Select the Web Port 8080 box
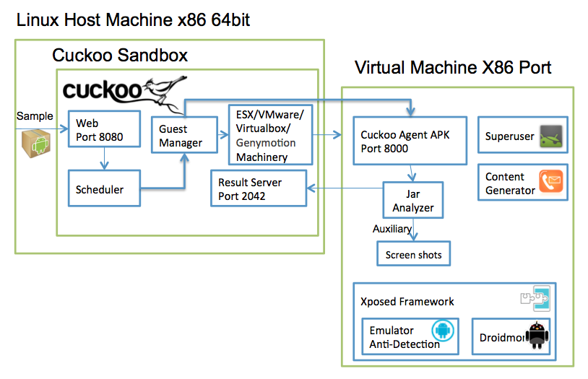This screenshot has height=379, width=588. click(104, 129)
